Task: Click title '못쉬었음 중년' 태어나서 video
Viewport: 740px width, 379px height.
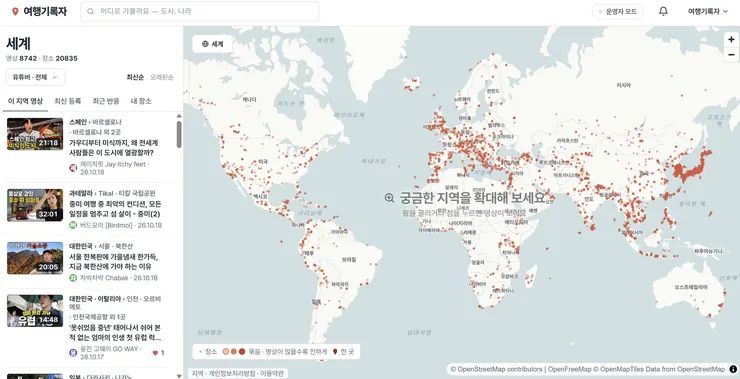Action: pyautogui.click(x=115, y=333)
